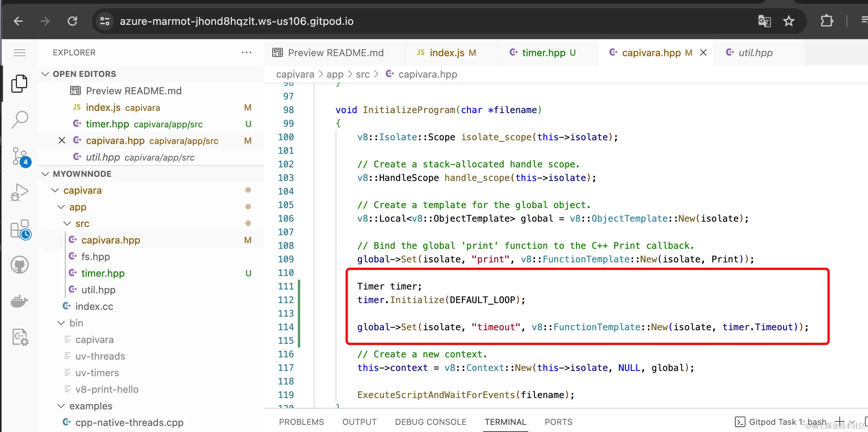Open Source Control with 4 changes
Image resolution: width=868 pixels, height=432 pixels.
click(19, 156)
